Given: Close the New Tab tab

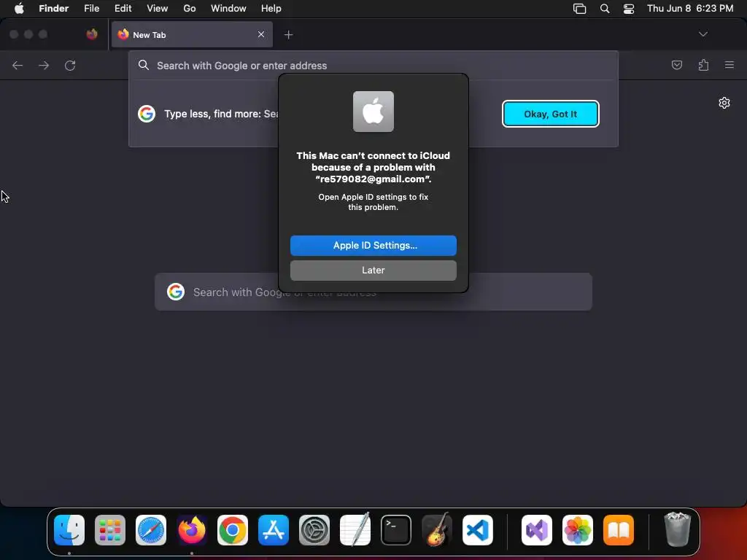Looking at the screenshot, I should pyautogui.click(x=261, y=34).
